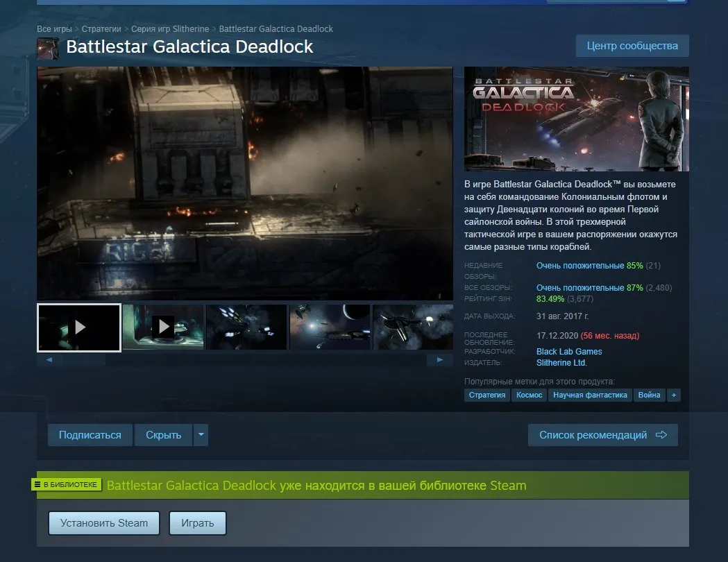Click the SIH rating 83.49% value
The width and height of the screenshot is (728, 562).
click(550, 299)
